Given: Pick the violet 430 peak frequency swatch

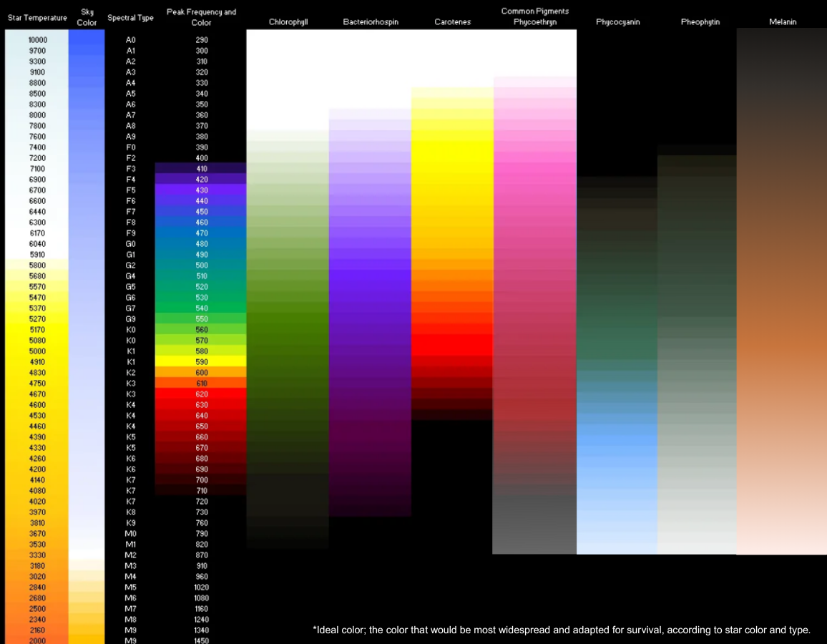Looking at the screenshot, I should (200, 190).
